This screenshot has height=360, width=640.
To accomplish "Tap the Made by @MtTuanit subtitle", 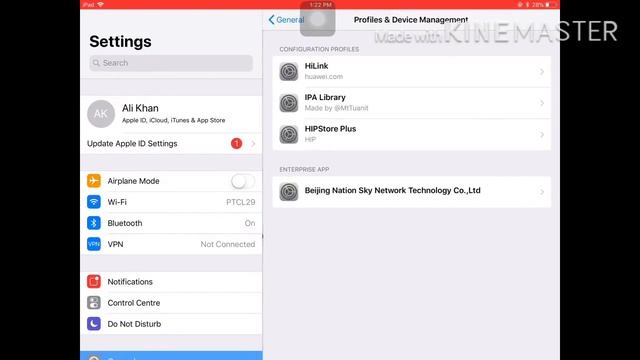I will coord(336,108).
